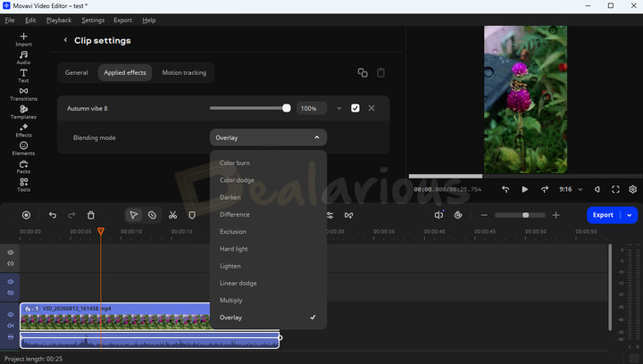Collapse the Blending mode dropdown

pyautogui.click(x=268, y=137)
